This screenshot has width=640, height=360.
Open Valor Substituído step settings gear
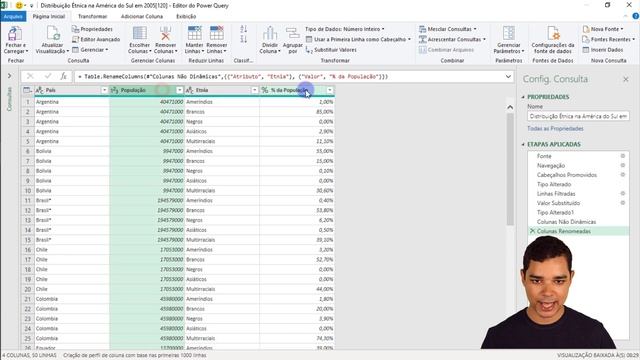[622, 203]
